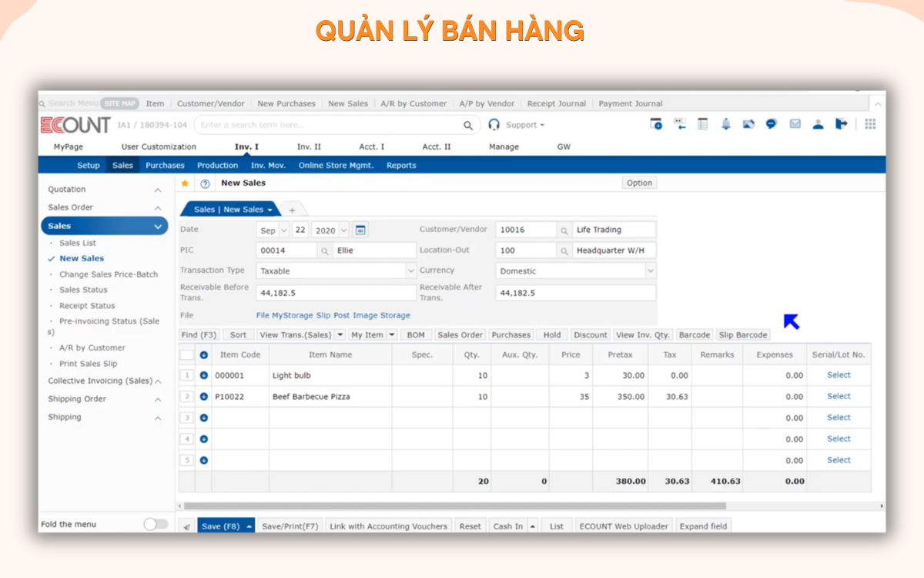This screenshot has width=924, height=578.
Task: Add a new tab with the plus tab
Action: (292, 210)
